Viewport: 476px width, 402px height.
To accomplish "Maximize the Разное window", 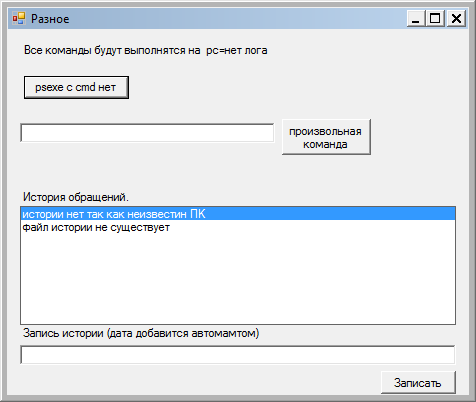I will tap(435, 18).
